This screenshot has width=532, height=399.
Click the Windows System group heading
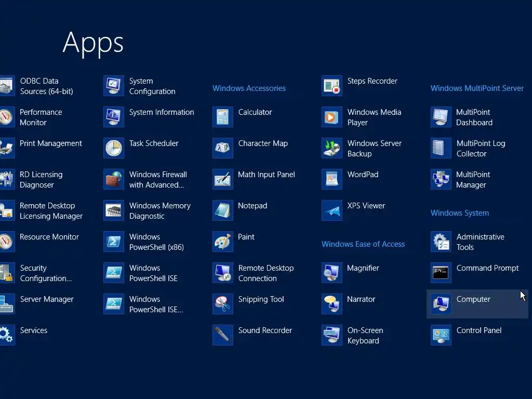pos(460,213)
